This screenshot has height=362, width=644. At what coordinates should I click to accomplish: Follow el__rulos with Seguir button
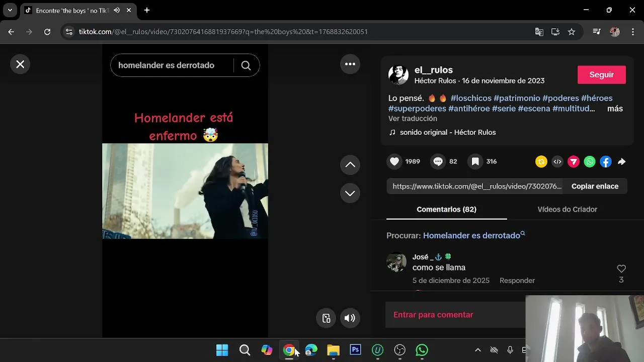point(602,74)
